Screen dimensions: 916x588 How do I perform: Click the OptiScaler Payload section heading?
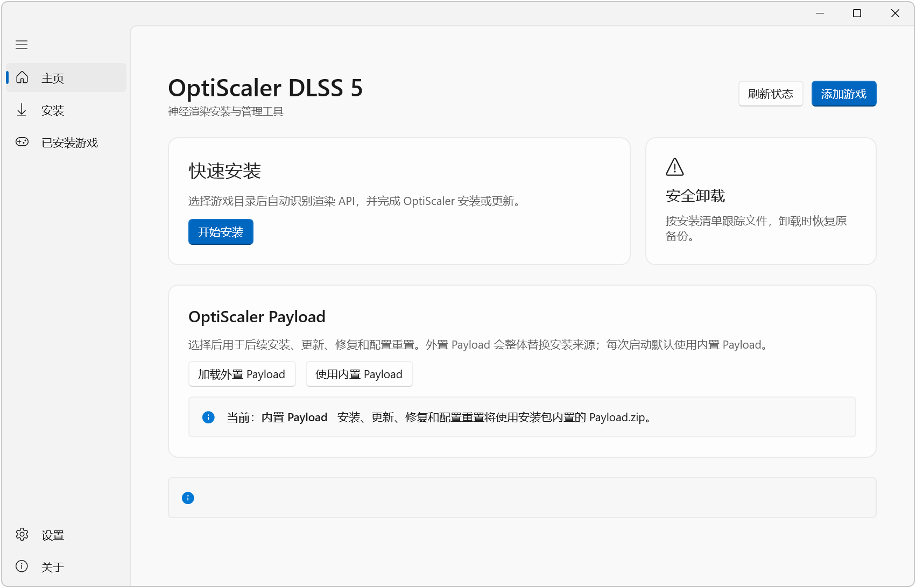click(257, 317)
